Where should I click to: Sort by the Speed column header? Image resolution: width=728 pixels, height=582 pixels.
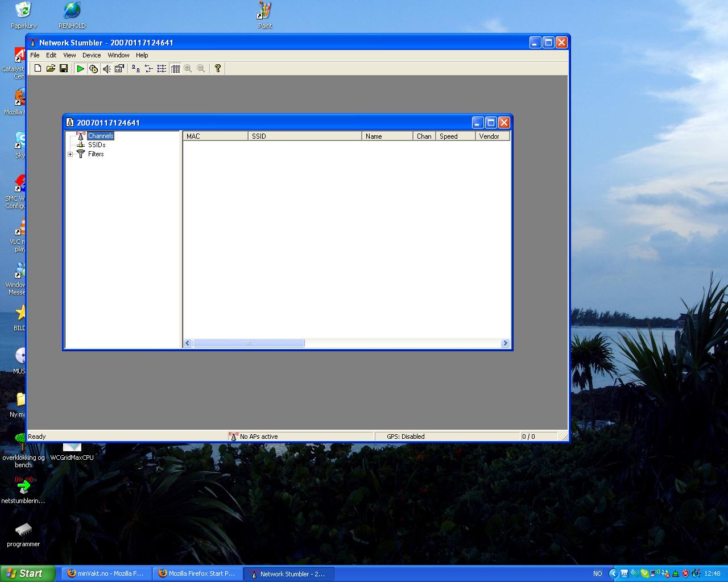456,136
